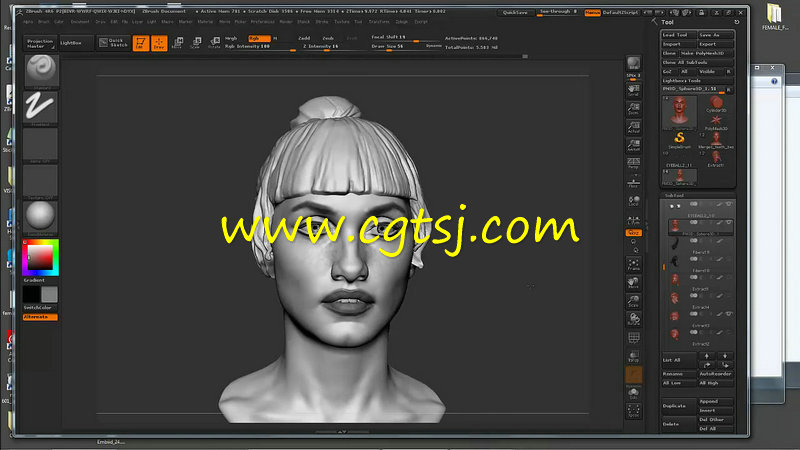800x450 pixels.
Task: Click BPR render icon on right shelf
Action: 634,64
